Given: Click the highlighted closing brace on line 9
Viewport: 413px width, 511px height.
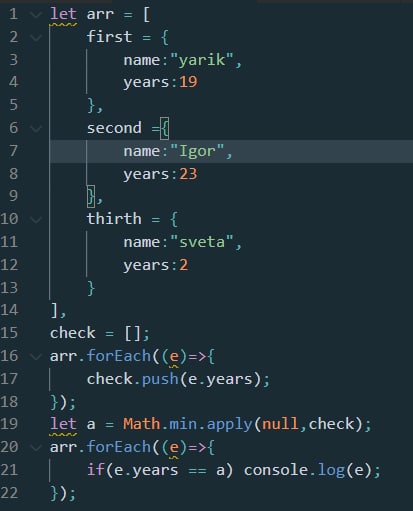Looking at the screenshot, I should coord(91,196).
